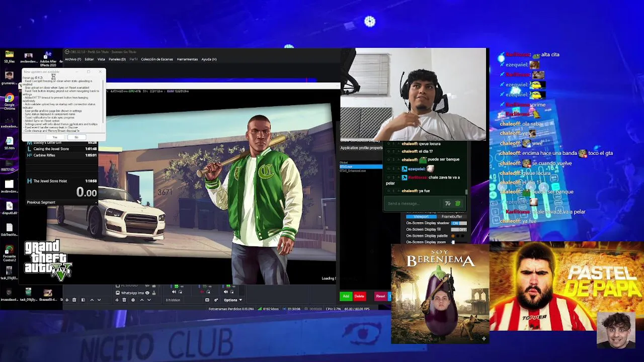The image size is (644, 362).
Task: Click Yes in the update dialog
Action: click(x=55, y=137)
